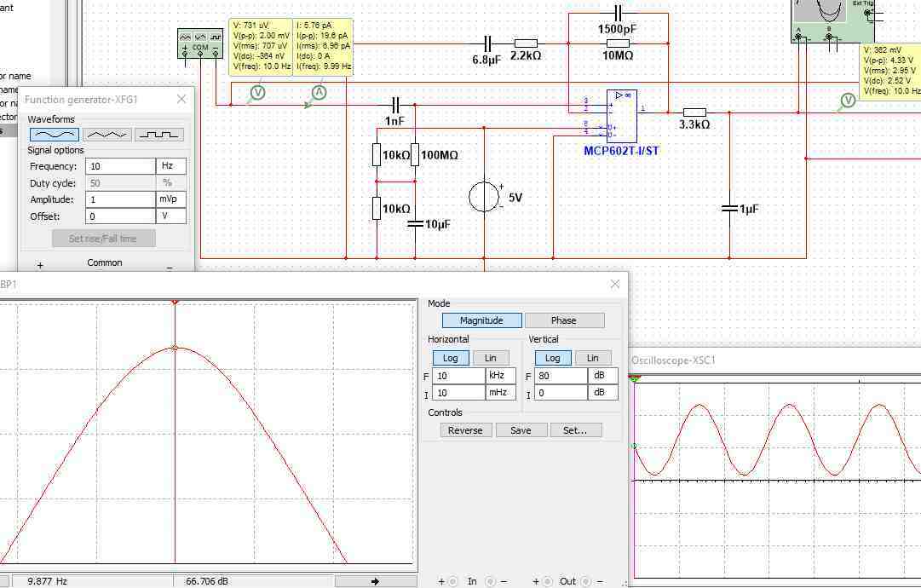Select the 1nF capacitor
Screen dimensions: 921x588
[395, 105]
